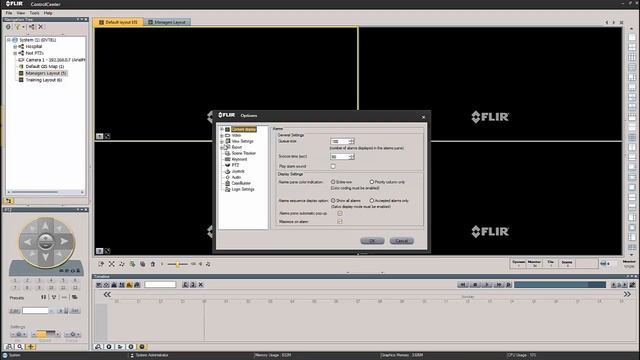Click the X icon in timeline toolbar
Screen dimensions: 640x360
tap(201, 285)
